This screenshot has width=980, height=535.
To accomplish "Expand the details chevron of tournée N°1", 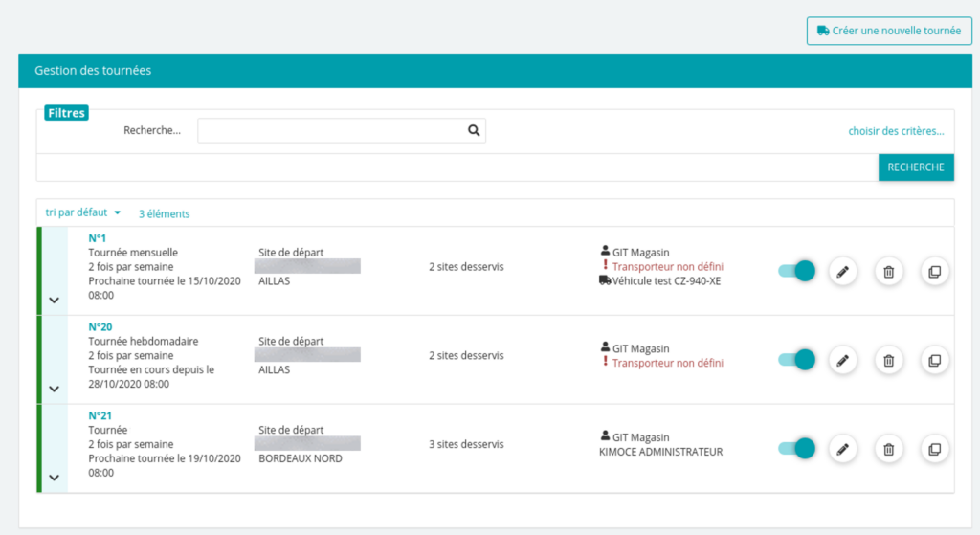I will (x=54, y=301).
